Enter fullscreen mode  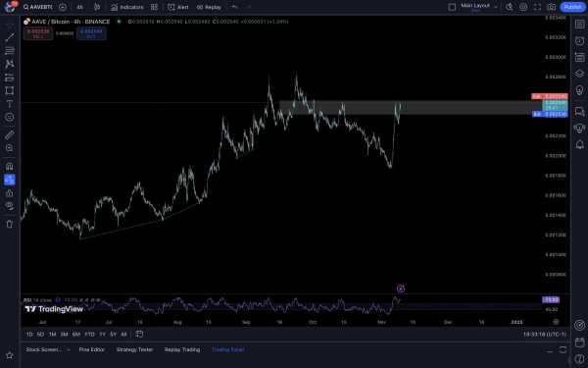pos(537,7)
